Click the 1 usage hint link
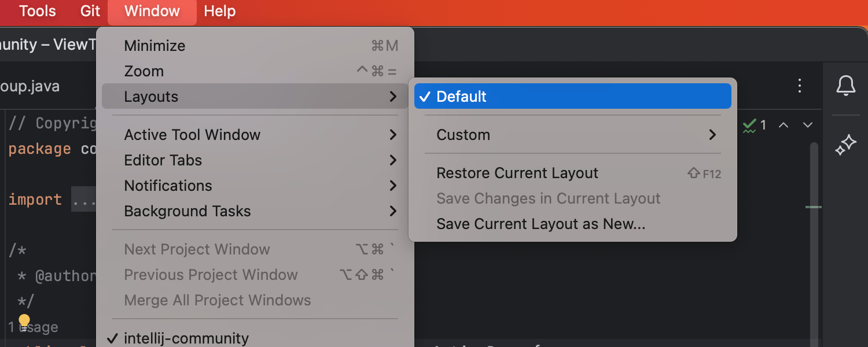Screen dimensions: 868x347 click(34, 327)
